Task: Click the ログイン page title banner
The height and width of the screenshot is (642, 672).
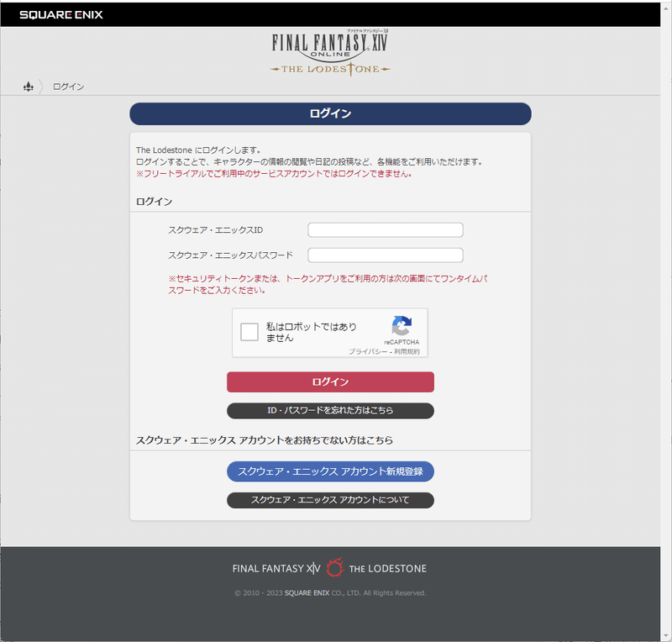Action: pyautogui.click(x=329, y=113)
